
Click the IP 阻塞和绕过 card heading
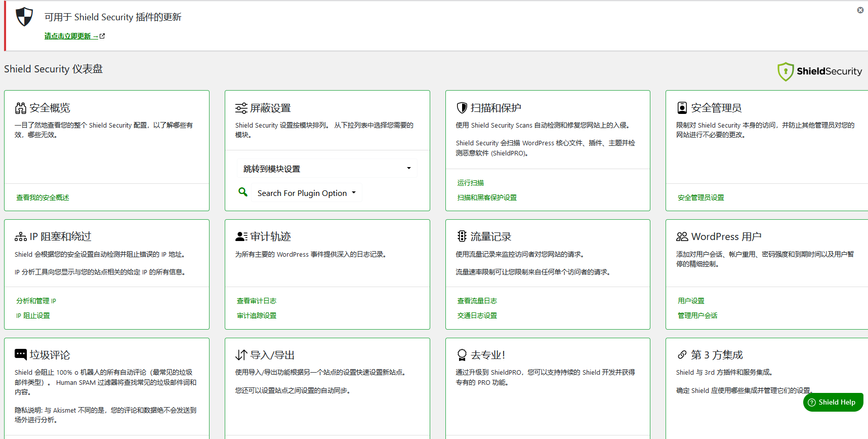60,236
